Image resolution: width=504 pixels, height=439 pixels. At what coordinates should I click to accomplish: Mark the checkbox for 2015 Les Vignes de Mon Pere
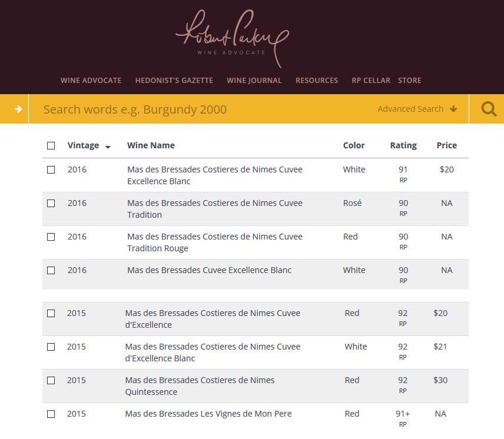coord(51,414)
